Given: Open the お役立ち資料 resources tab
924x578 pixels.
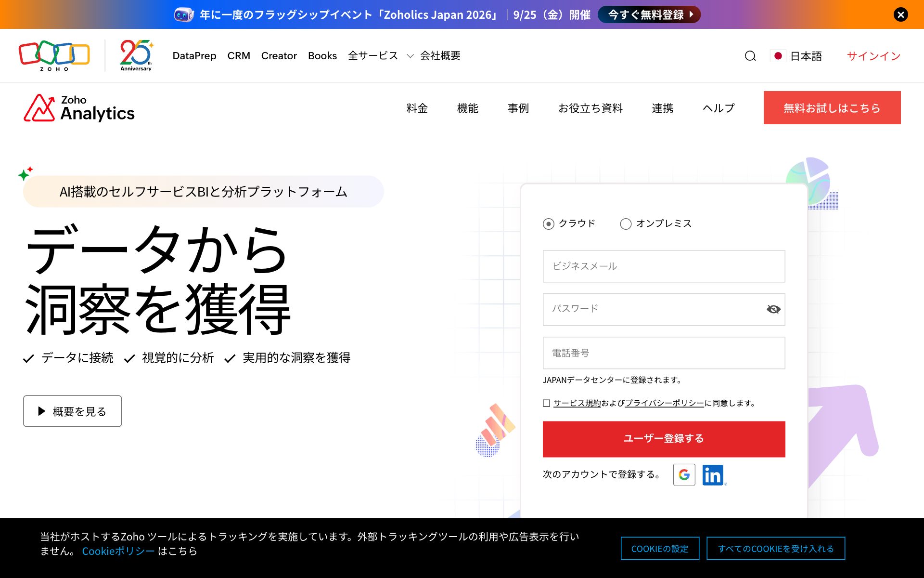Looking at the screenshot, I should [x=590, y=108].
